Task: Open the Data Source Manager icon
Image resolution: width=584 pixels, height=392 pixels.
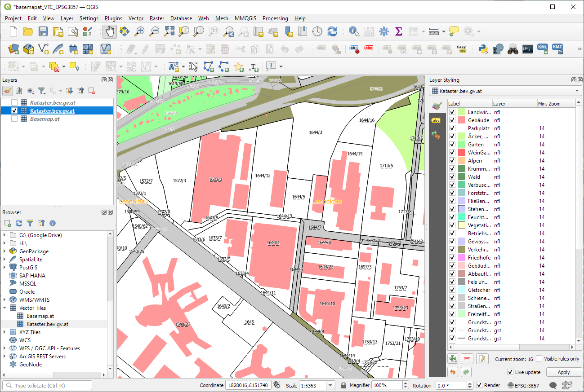Action: [13, 49]
